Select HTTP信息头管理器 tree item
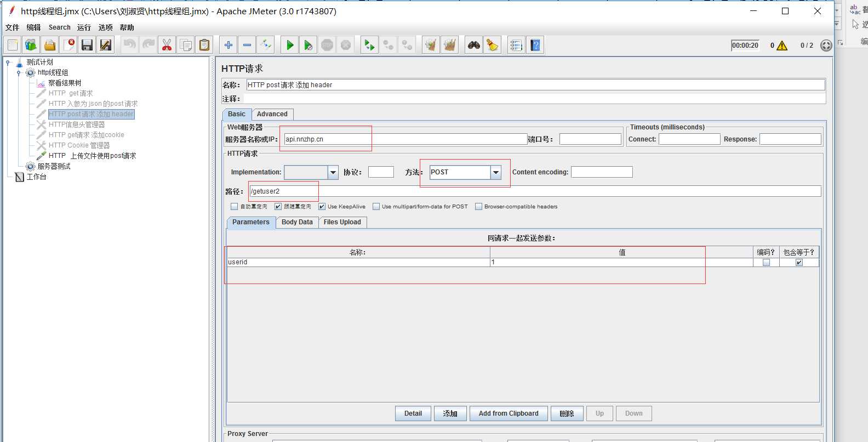 (77, 124)
